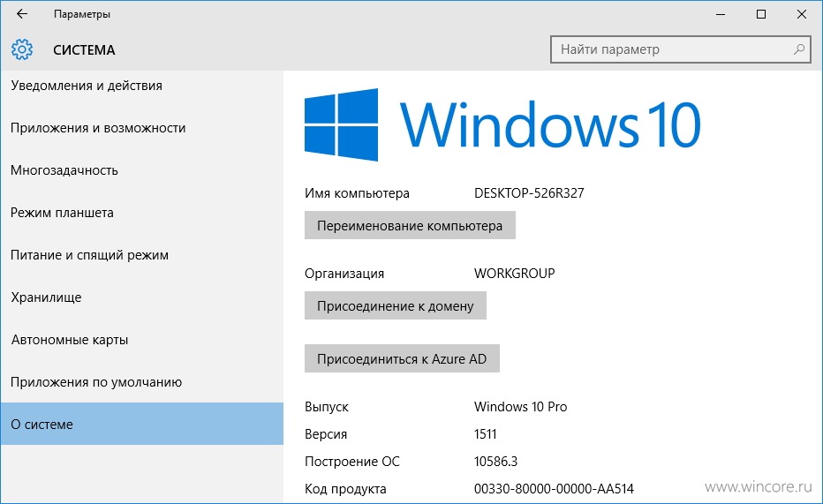Screen dimensions: 823x504
Task: Go back with the arrow icon
Action: 22,14
